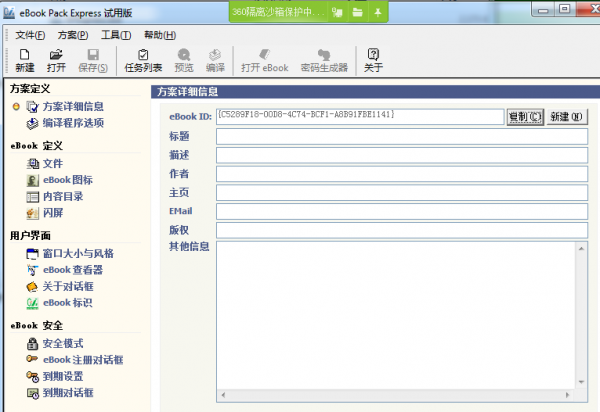The image size is (600, 412).
Task: Click the 作者 input field
Action: (x=402, y=174)
